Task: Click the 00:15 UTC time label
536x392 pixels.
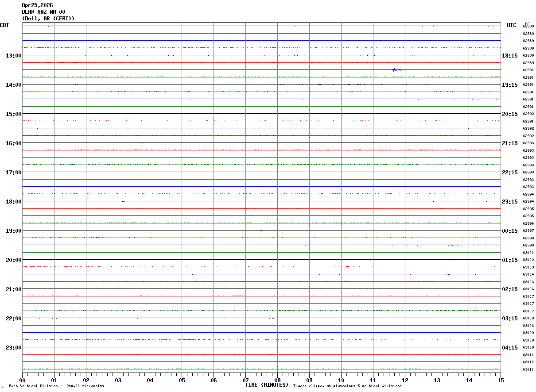Action: click(510, 231)
